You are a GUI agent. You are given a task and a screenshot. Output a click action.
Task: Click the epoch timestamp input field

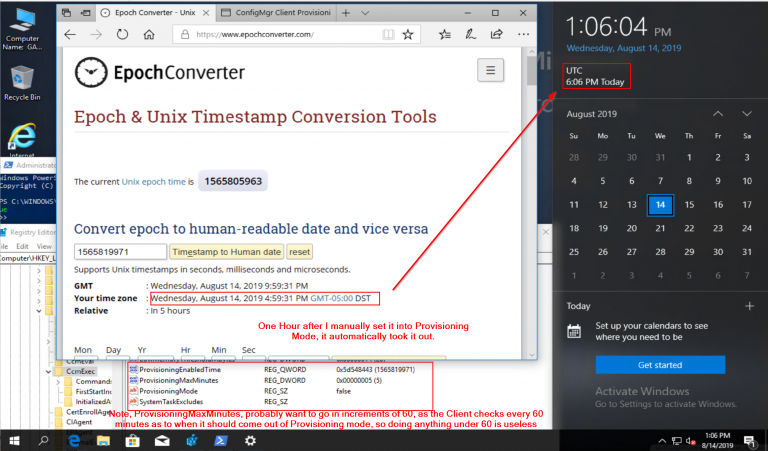[x=120, y=252]
